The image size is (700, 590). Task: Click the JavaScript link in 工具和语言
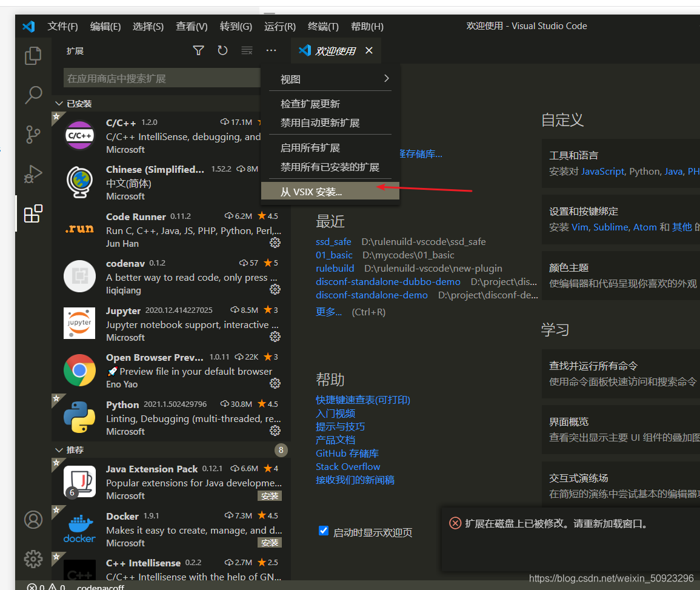point(602,172)
